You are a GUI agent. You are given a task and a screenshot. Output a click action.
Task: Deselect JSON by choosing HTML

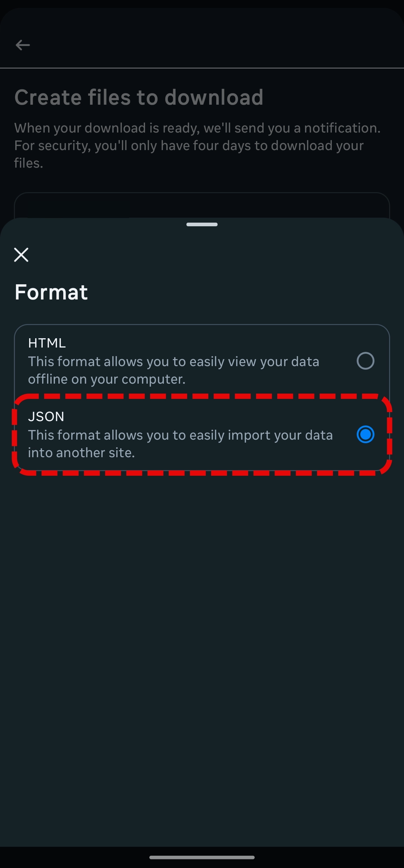point(366,361)
